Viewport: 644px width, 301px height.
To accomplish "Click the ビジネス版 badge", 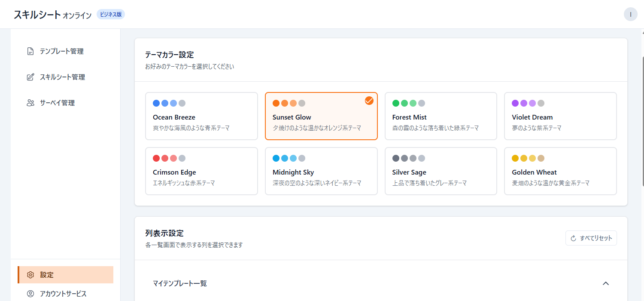I will point(110,14).
